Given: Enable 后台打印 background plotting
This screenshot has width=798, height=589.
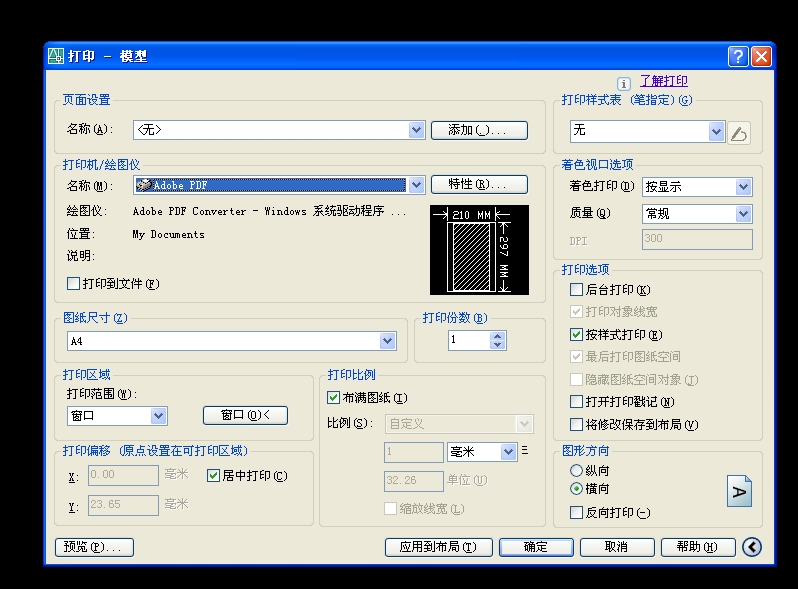Looking at the screenshot, I should (576, 290).
